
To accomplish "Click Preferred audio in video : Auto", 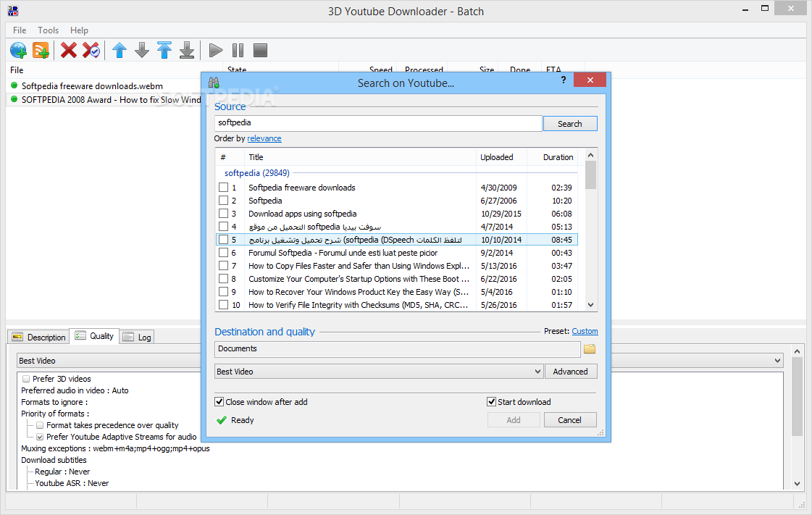I will click(x=75, y=391).
